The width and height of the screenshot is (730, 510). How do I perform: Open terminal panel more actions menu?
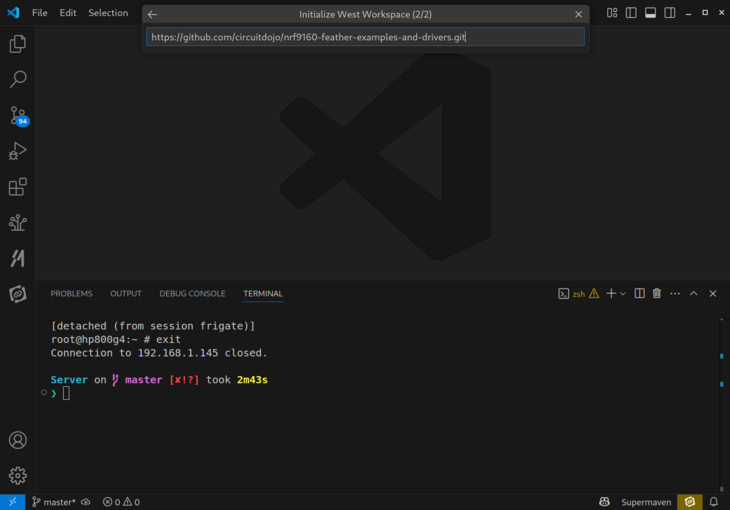pos(675,293)
